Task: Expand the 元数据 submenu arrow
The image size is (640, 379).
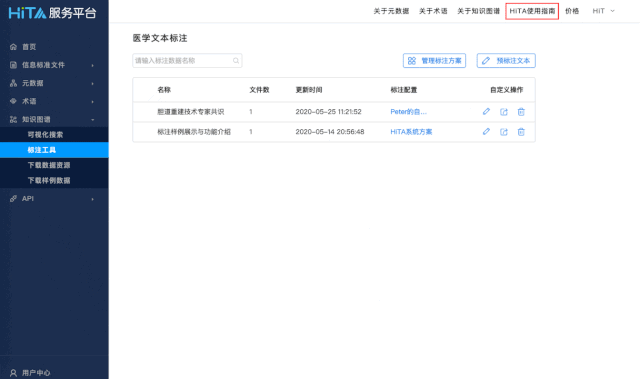Action: [93, 84]
